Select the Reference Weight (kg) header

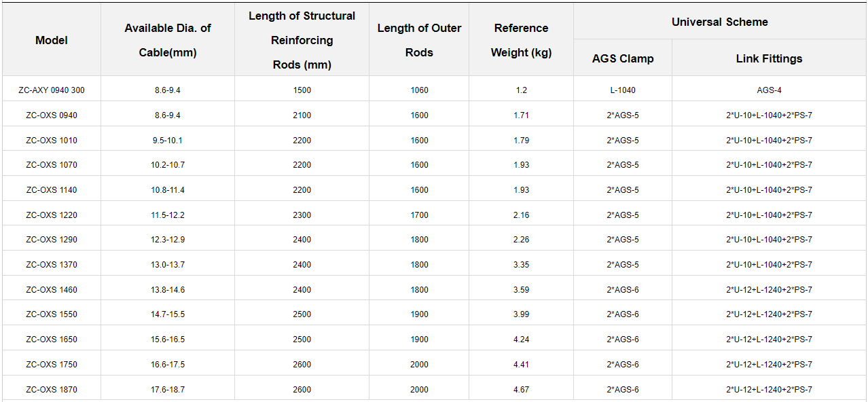tap(521, 40)
